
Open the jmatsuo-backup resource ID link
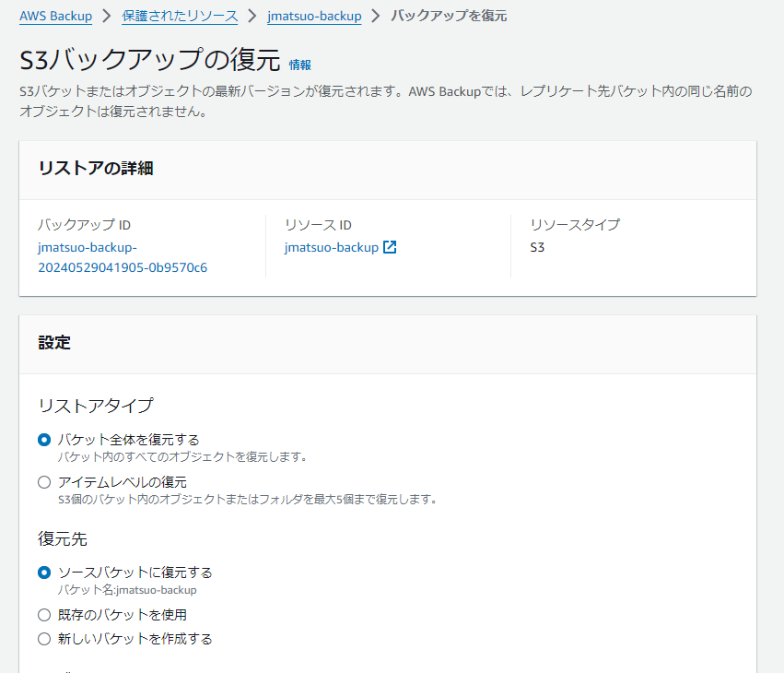tap(332, 247)
